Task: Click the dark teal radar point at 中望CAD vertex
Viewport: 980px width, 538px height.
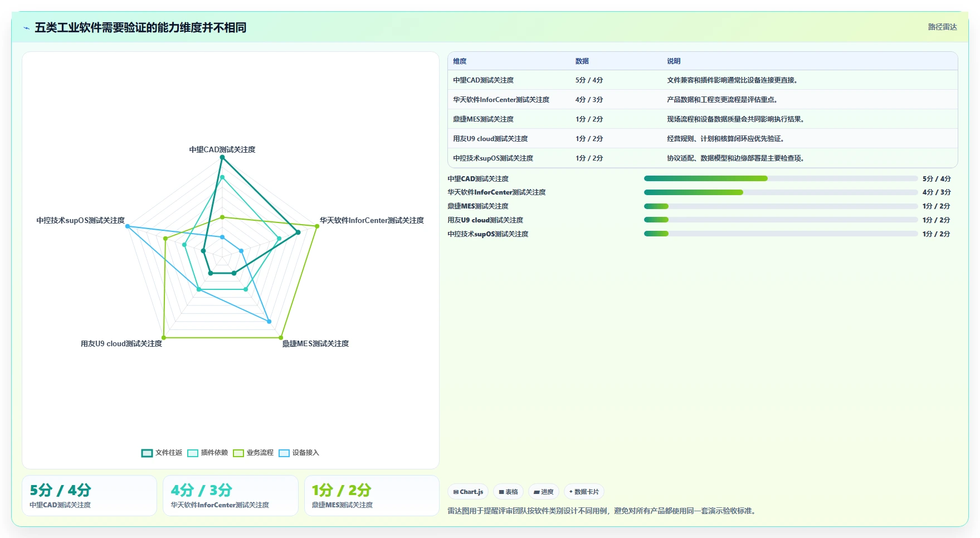Action: coord(222,157)
